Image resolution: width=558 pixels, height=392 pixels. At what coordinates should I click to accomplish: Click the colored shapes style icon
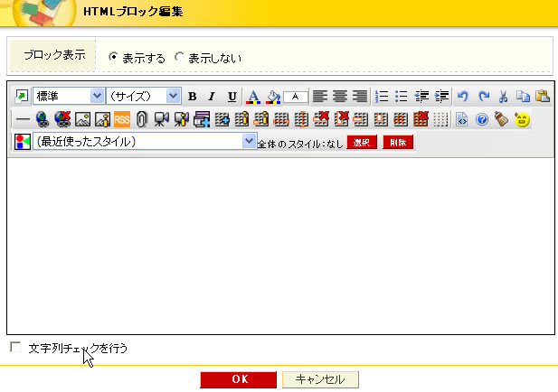tap(23, 142)
